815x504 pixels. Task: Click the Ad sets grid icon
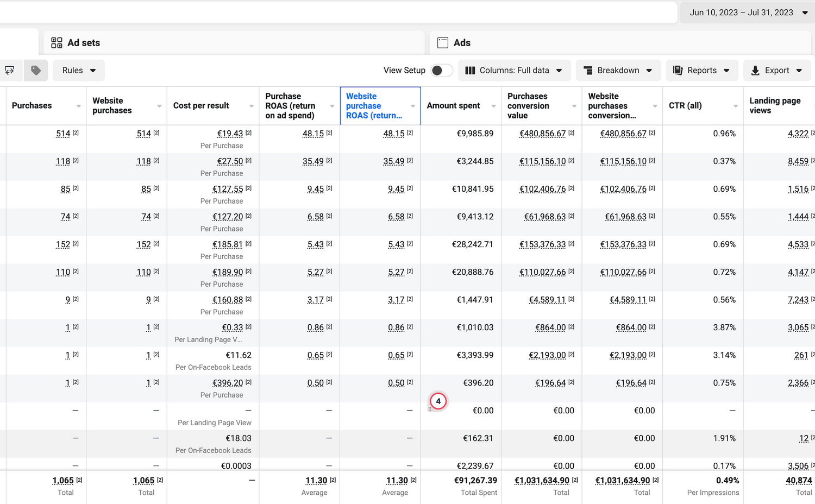click(x=57, y=43)
